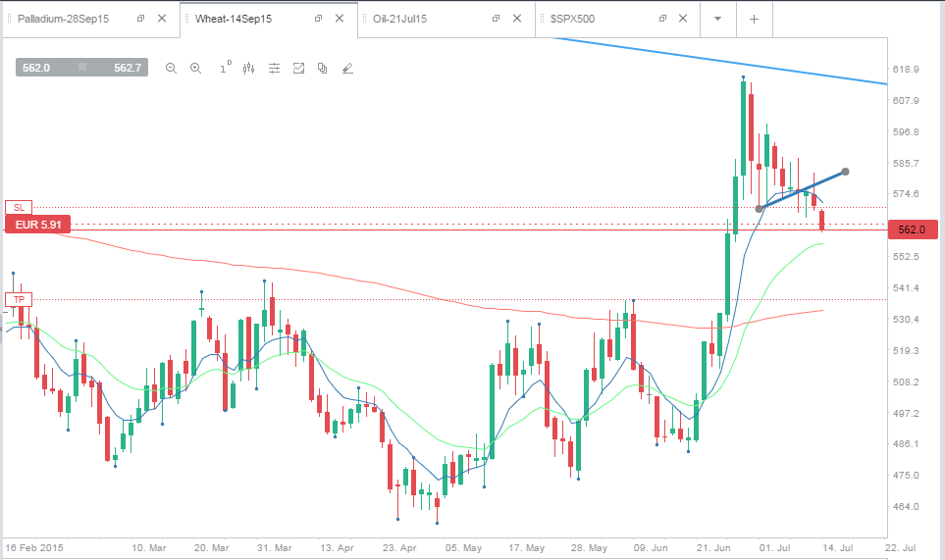
Task: Click the 09. Jun date label
Action: pos(651,548)
